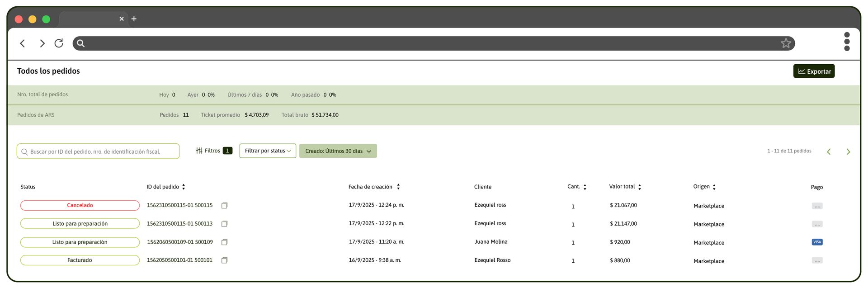The width and height of the screenshot is (868, 288).
Task: Sort orders by Origen column
Action: coord(714,187)
